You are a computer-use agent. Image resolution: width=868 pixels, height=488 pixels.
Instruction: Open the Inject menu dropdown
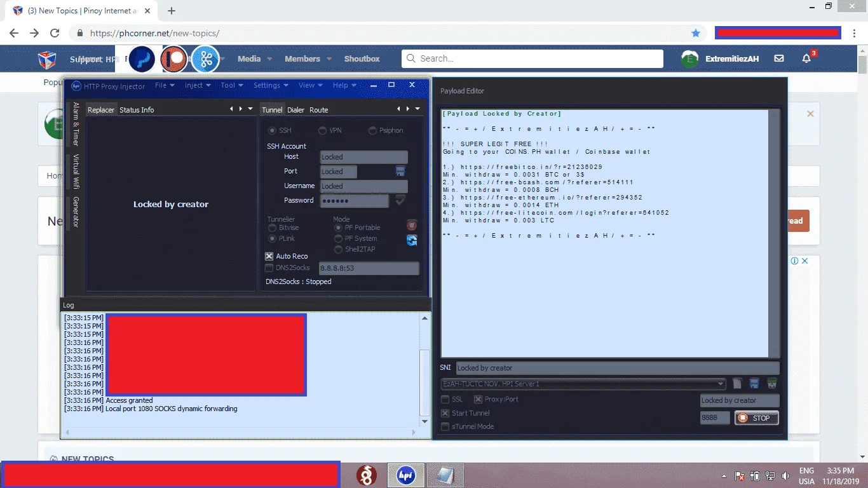click(x=197, y=85)
